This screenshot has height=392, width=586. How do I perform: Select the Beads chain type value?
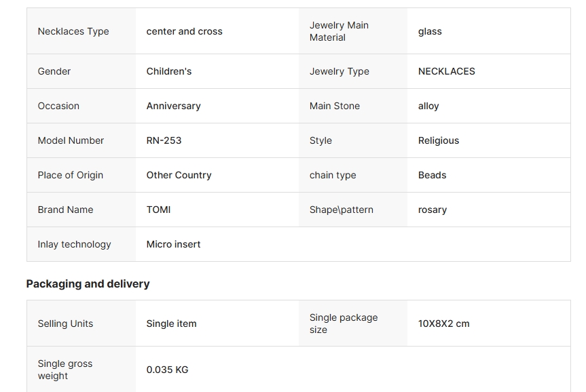pos(432,175)
